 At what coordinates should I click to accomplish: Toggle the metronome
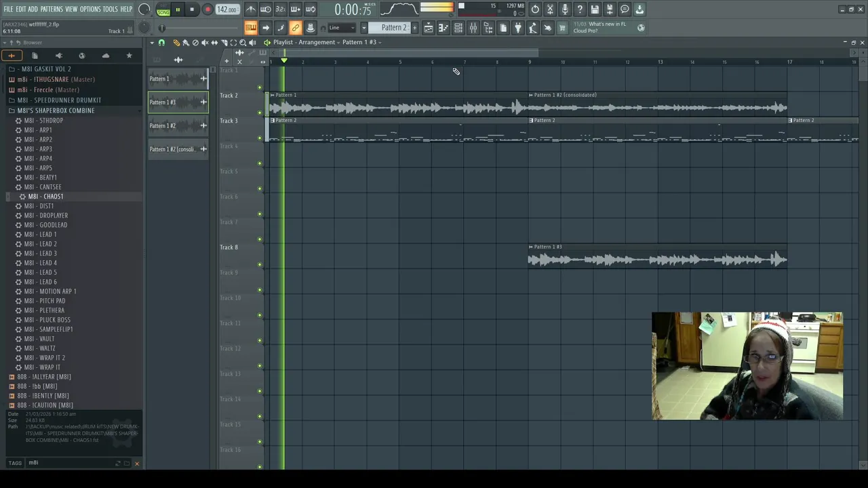click(x=251, y=9)
